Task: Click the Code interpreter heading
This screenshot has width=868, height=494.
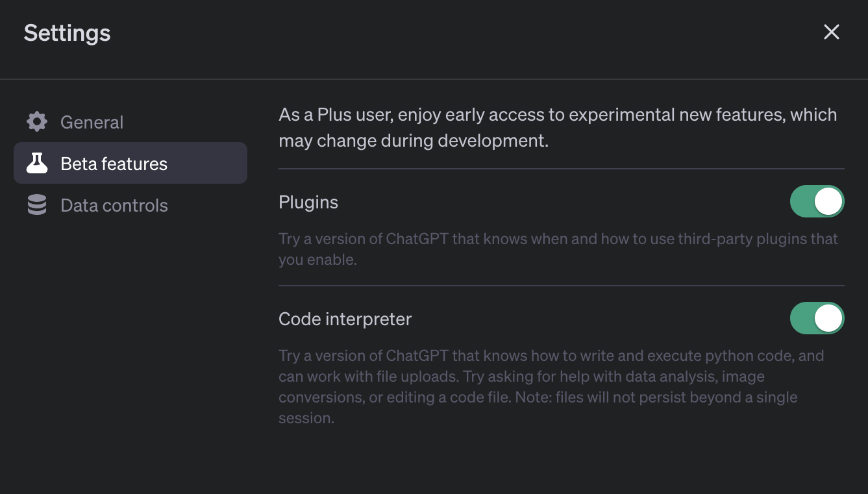Action: point(345,319)
